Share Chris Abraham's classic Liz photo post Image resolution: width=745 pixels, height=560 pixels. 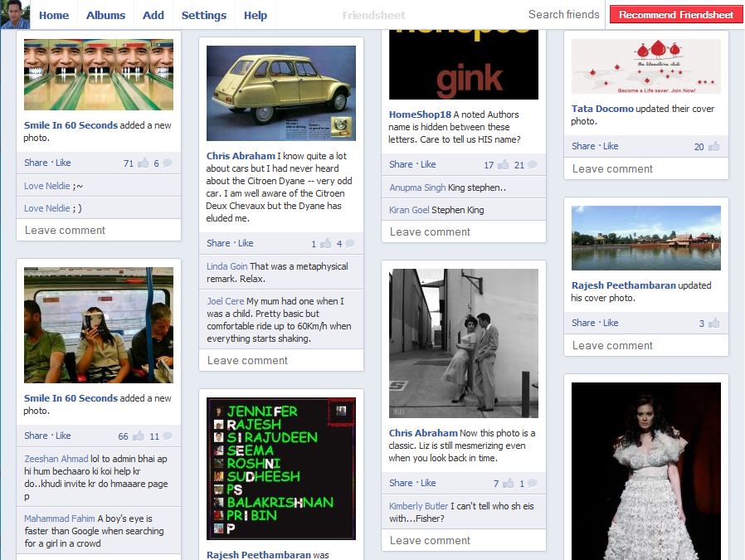point(401,483)
